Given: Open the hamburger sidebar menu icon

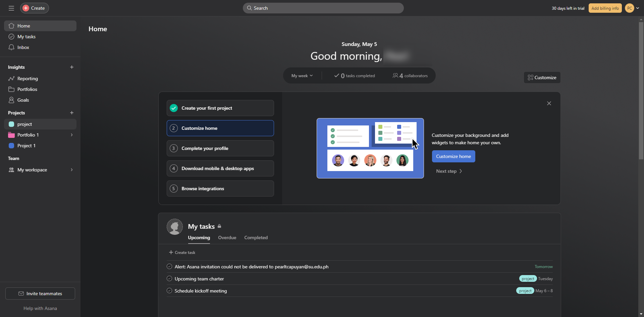Looking at the screenshot, I should tap(11, 8).
